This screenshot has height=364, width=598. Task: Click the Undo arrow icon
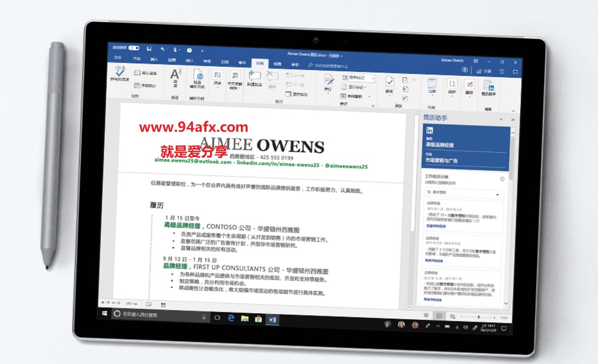[x=163, y=49]
